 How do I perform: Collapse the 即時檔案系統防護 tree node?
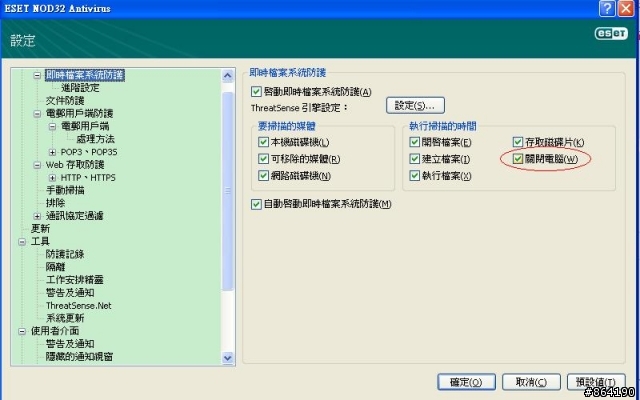coord(37,75)
